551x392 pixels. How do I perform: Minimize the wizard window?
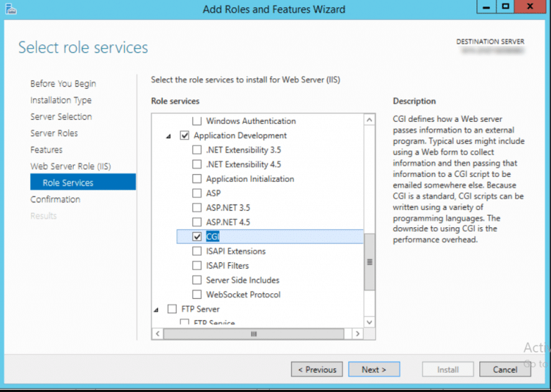click(486, 7)
